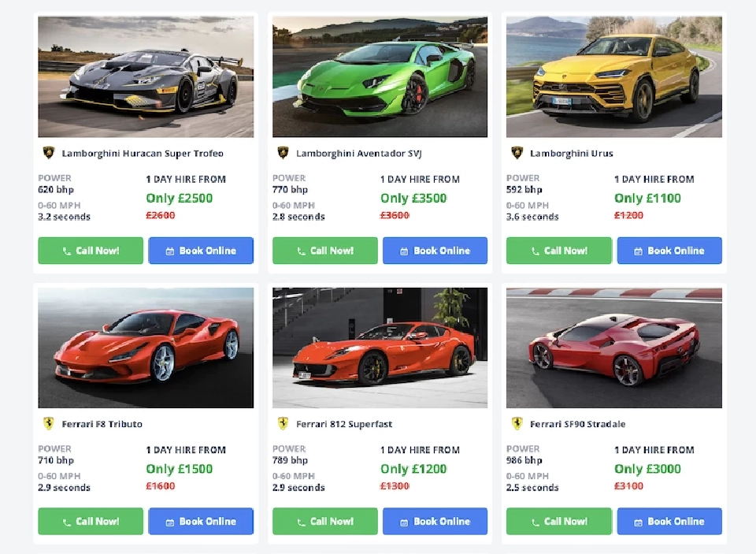Screen dimensions: 756x554
Task: Click the Lamborghini logo beside Urus
Action: pyautogui.click(x=517, y=153)
